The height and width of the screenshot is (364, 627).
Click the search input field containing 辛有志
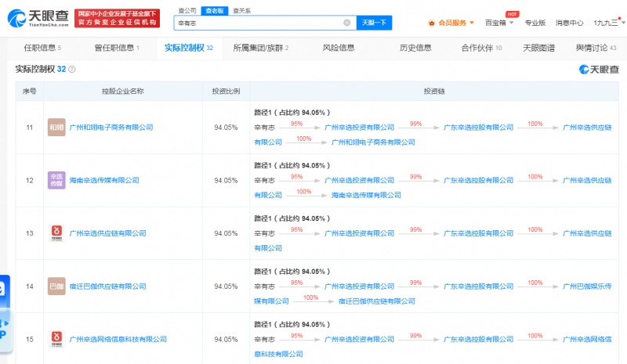(x=259, y=23)
